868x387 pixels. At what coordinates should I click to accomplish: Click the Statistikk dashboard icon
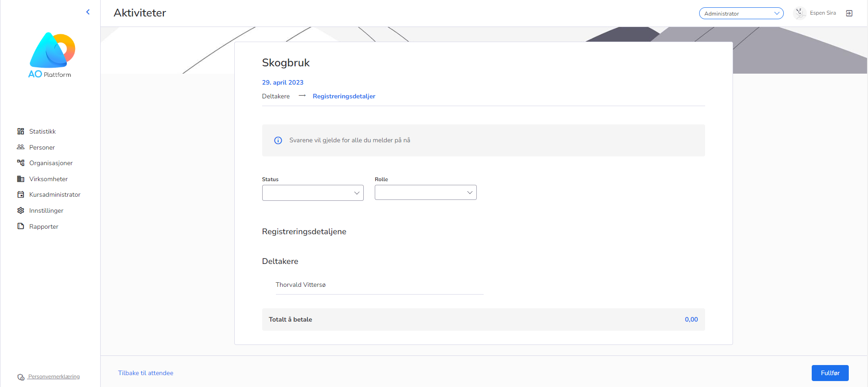click(21, 131)
